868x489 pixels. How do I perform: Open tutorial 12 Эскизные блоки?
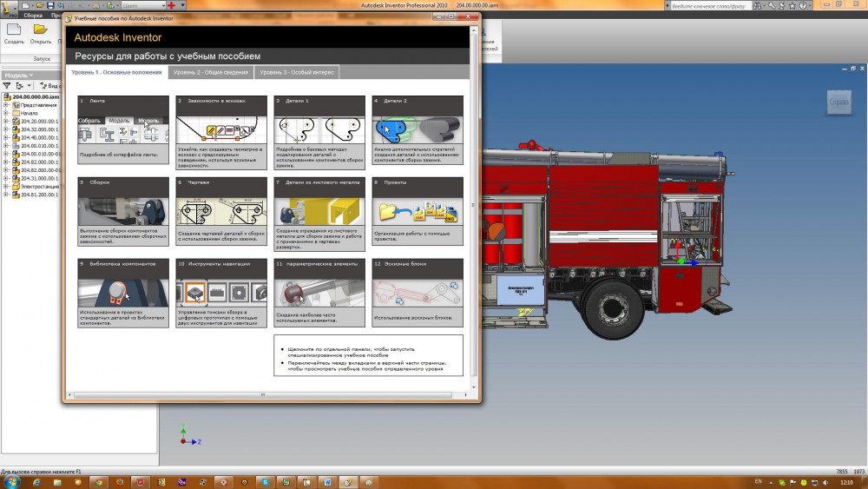pos(418,293)
